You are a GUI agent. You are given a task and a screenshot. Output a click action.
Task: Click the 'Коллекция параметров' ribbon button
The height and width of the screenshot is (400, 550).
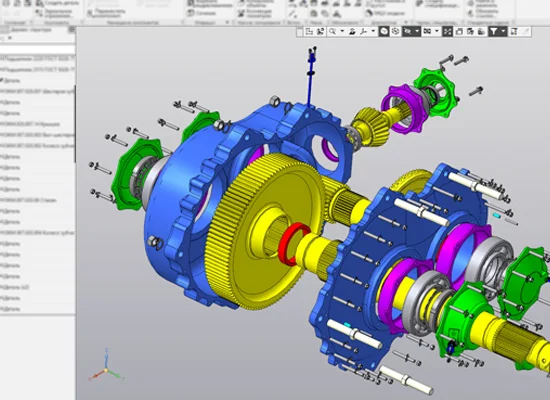(x=255, y=13)
